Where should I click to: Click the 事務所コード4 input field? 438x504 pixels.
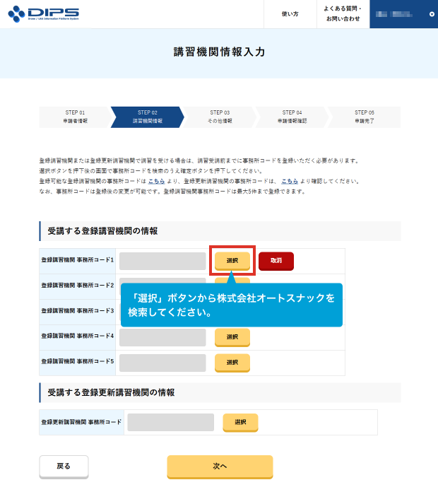[162, 337]
